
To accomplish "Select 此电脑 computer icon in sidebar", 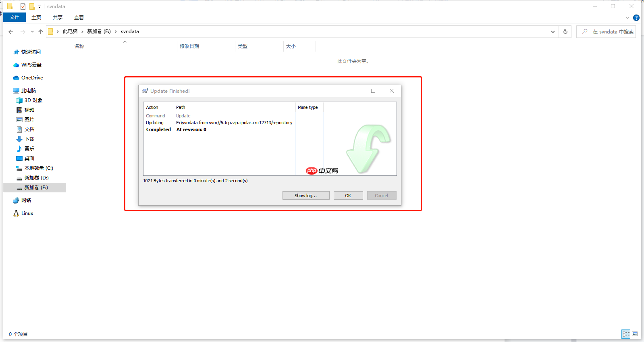I will [16, 91].
